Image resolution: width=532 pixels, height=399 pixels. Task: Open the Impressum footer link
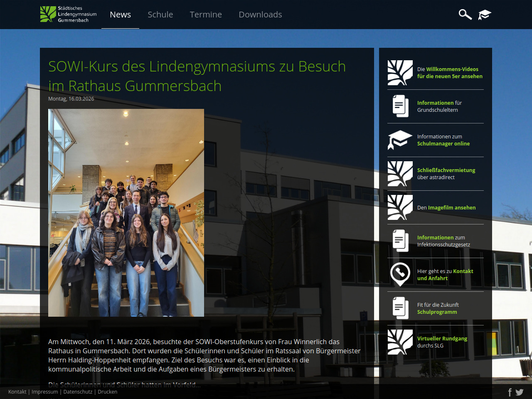[45, 392]
